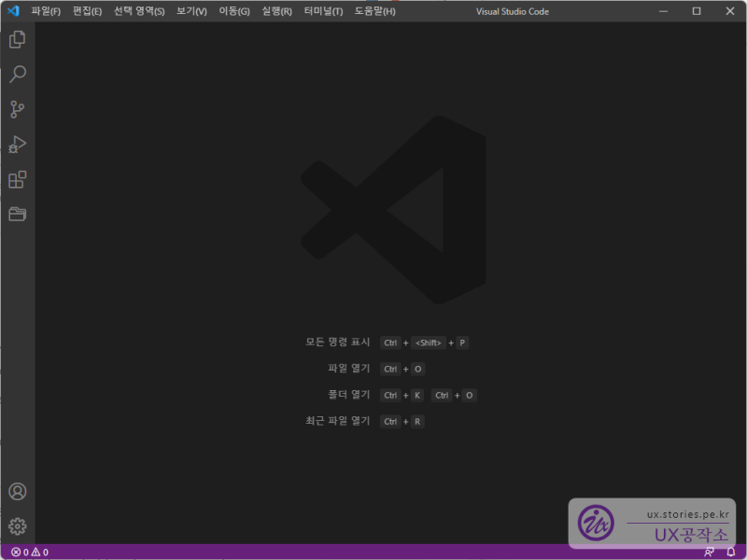
Task: Open the Explorer view in activity bar
Action: 17,39
